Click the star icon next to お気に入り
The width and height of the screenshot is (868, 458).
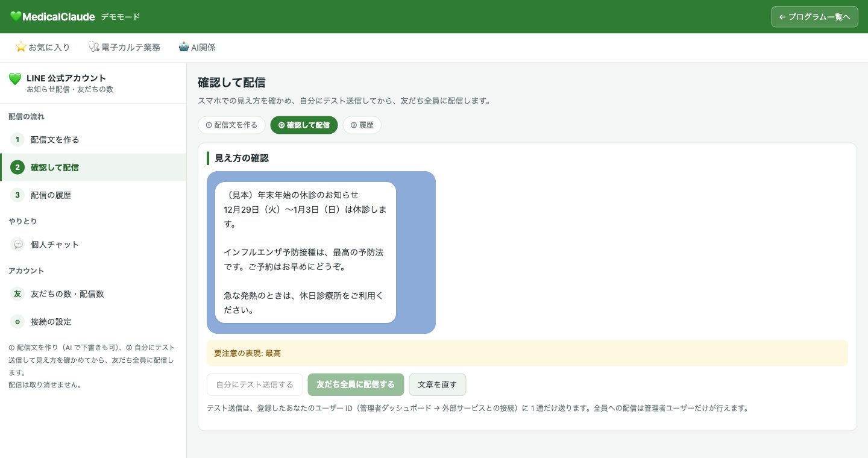[21, 47]
